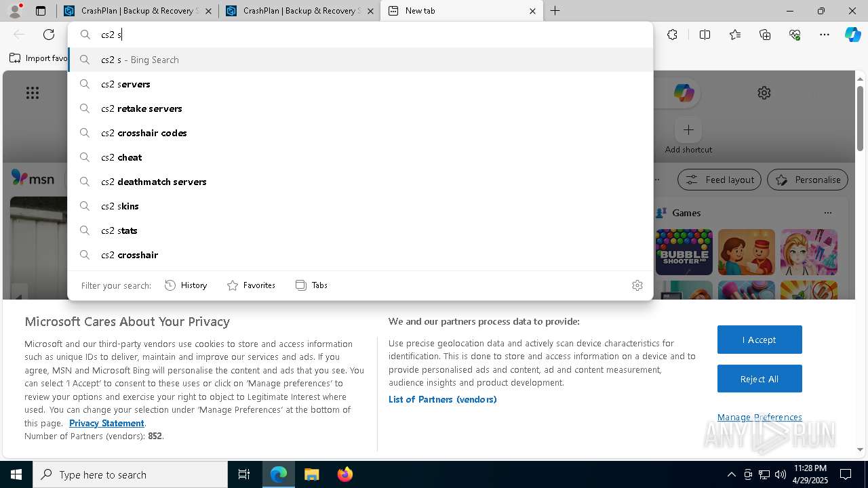Open the notification center icon
Image resolution: width=868 pixels, height=488 pixels.
tap(846, 474)
